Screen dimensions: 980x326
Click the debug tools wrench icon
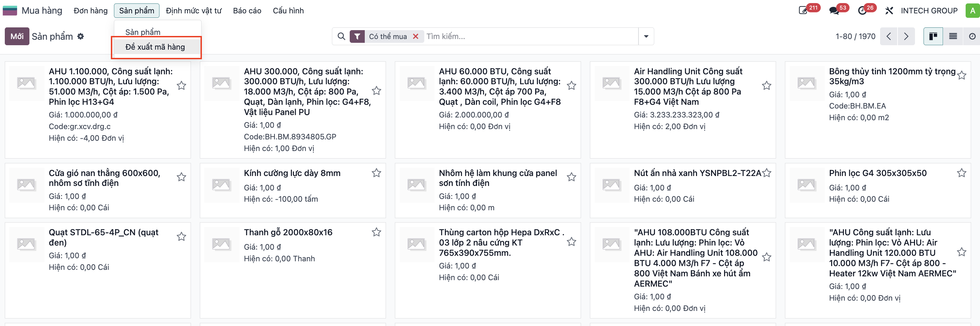tap(889, 10)
